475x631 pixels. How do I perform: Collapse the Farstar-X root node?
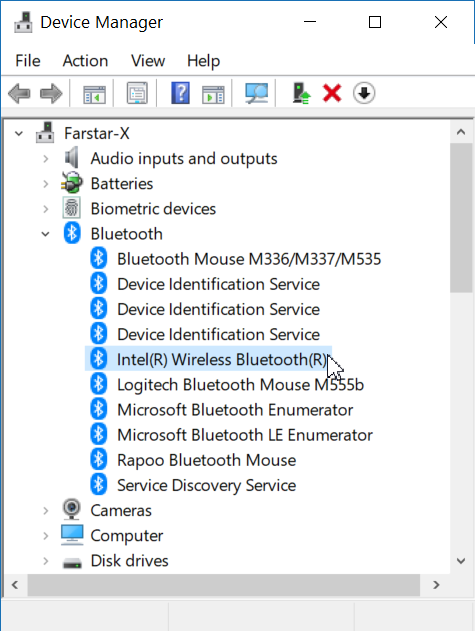pos(19,134)
